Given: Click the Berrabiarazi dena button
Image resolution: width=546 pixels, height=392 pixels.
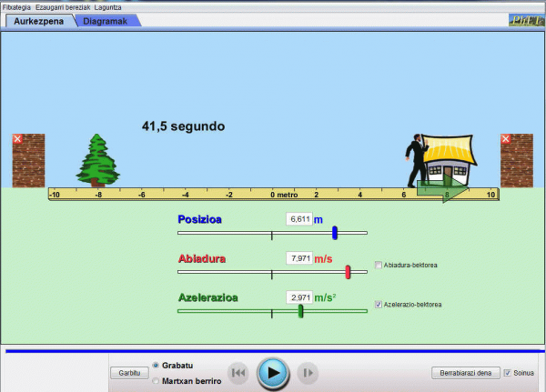Looking at the screenshot, I should [464, 372].
